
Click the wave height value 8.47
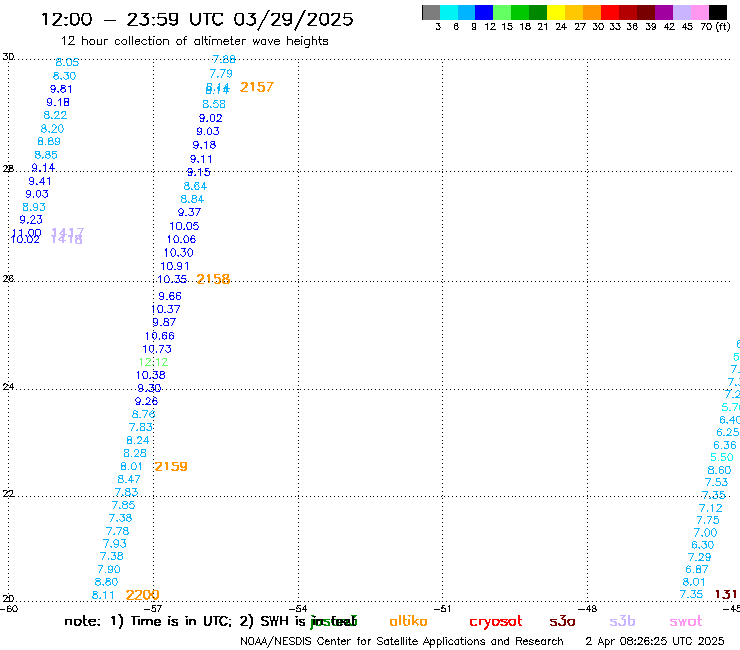(129, 479)
